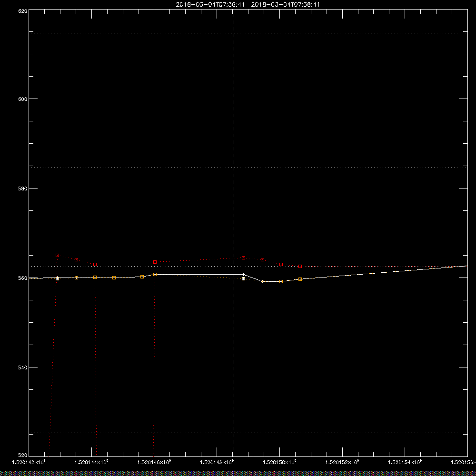Click the red square just after the second dashed line
This screenshot has height=476, width=476.
tap(263, 260)
